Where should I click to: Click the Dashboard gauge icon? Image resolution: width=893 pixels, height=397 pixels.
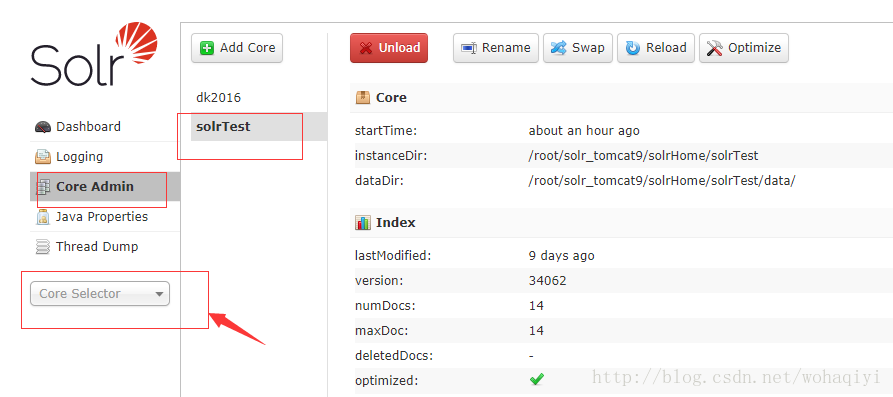tap(43, 127)
